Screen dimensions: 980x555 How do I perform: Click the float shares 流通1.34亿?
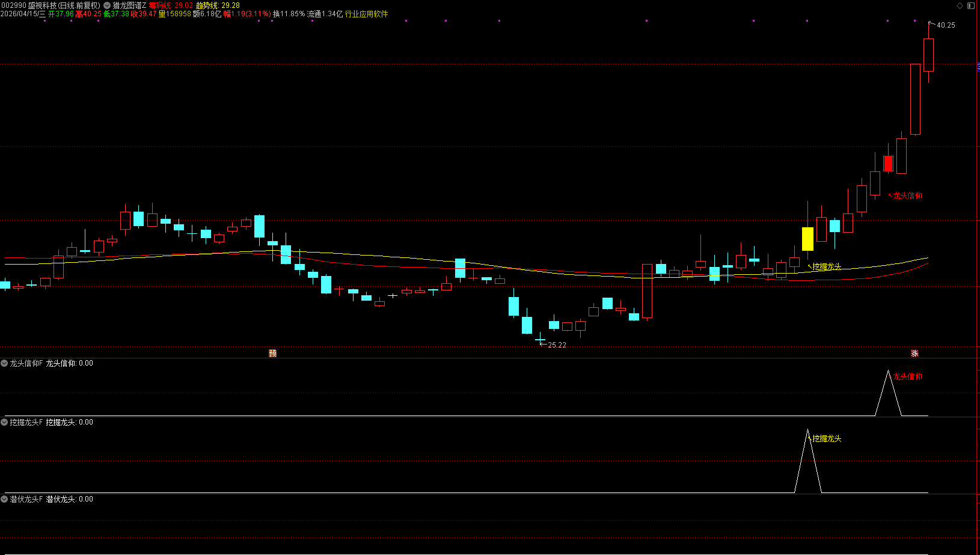point(325,14)
